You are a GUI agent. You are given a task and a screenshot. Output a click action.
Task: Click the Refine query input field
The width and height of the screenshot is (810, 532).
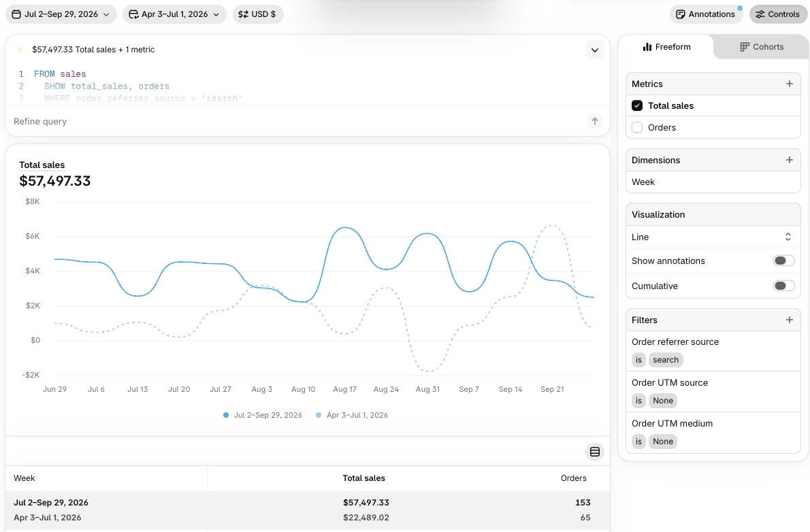(297, 121)
